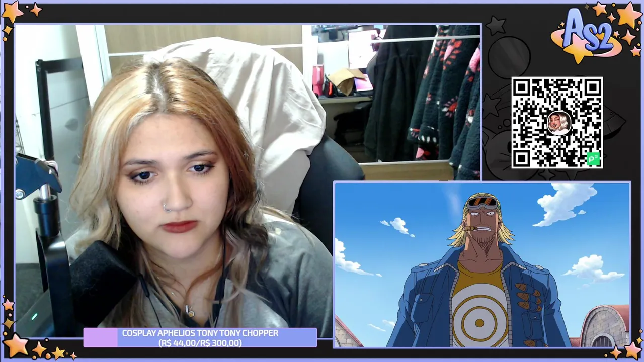Click the donation goal progress bar

tap(200, 338)
